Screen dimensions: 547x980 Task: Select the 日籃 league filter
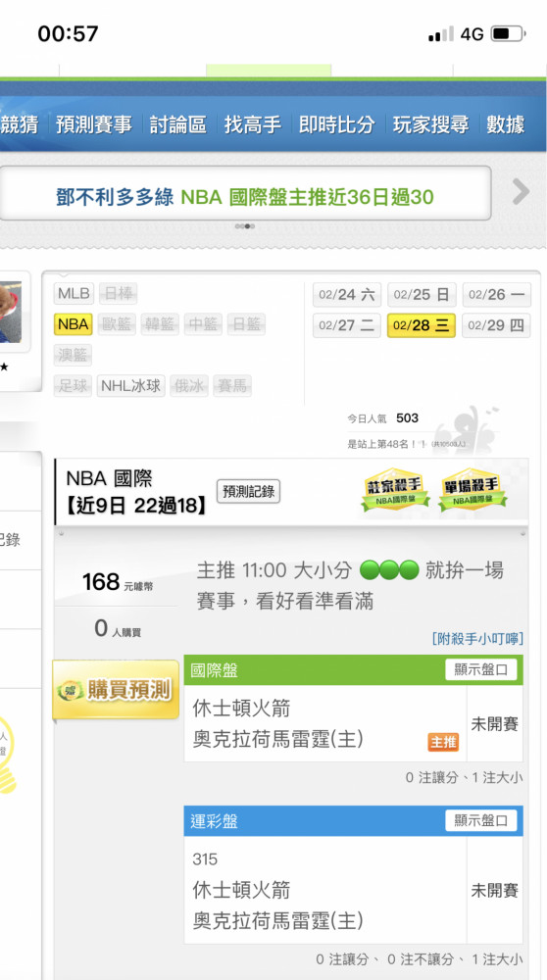[x=246, y=324]
